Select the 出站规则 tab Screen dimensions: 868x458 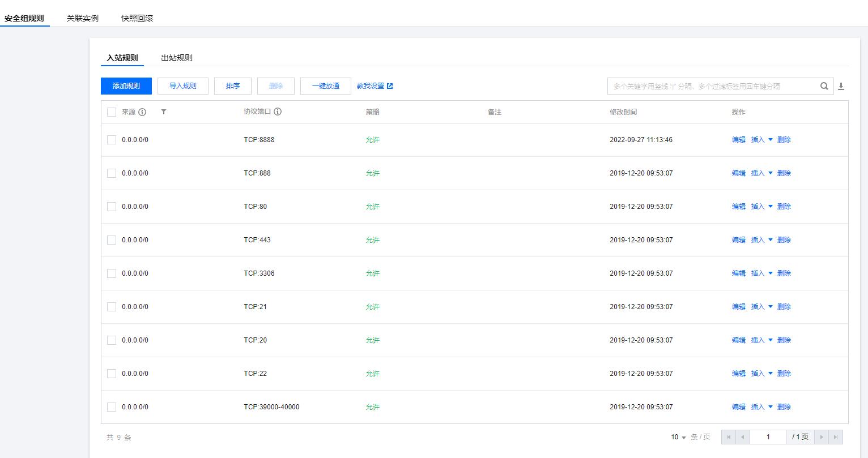point(177,58)
